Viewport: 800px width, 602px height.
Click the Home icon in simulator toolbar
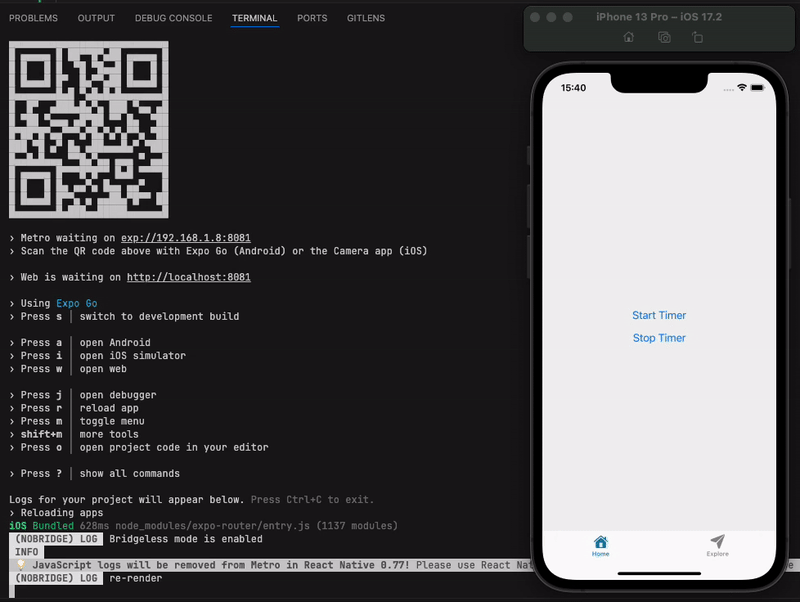point(628,36)
